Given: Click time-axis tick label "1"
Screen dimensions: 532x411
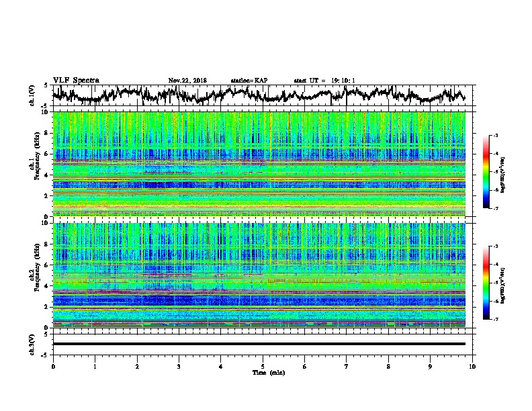Looking at the screenshot, I should (x=95, y=367).
